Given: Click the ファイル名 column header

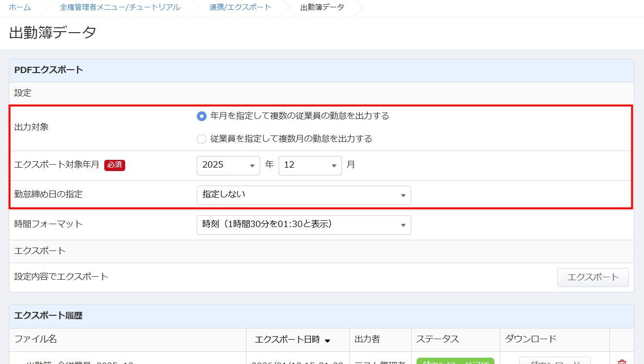Looking at the screenshot, I should (36, 339).
